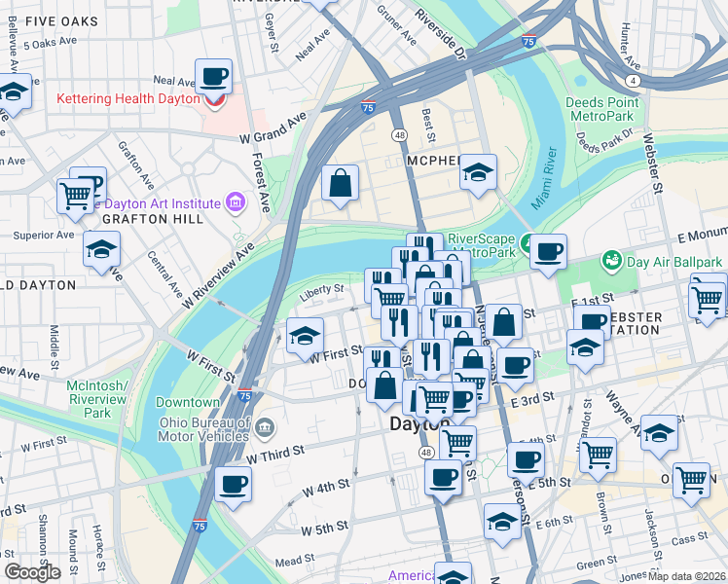Click the RiverScape MetroPark green pin

click(527, 242)
